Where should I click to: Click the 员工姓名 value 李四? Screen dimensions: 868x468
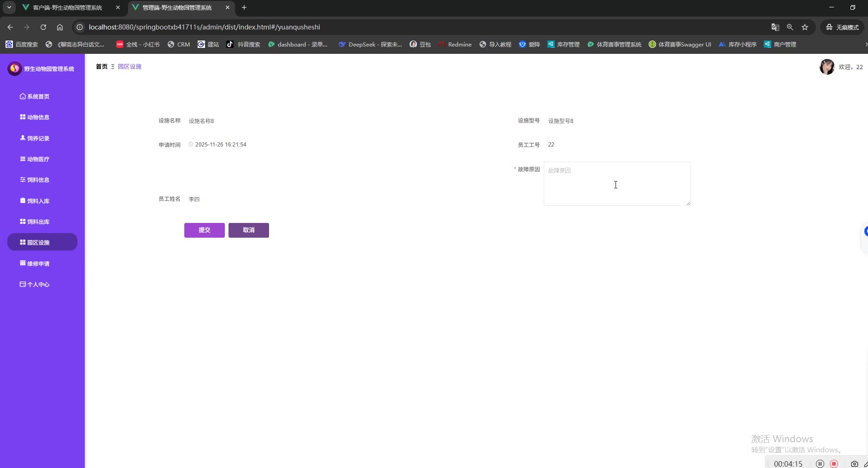pos(194,199)
